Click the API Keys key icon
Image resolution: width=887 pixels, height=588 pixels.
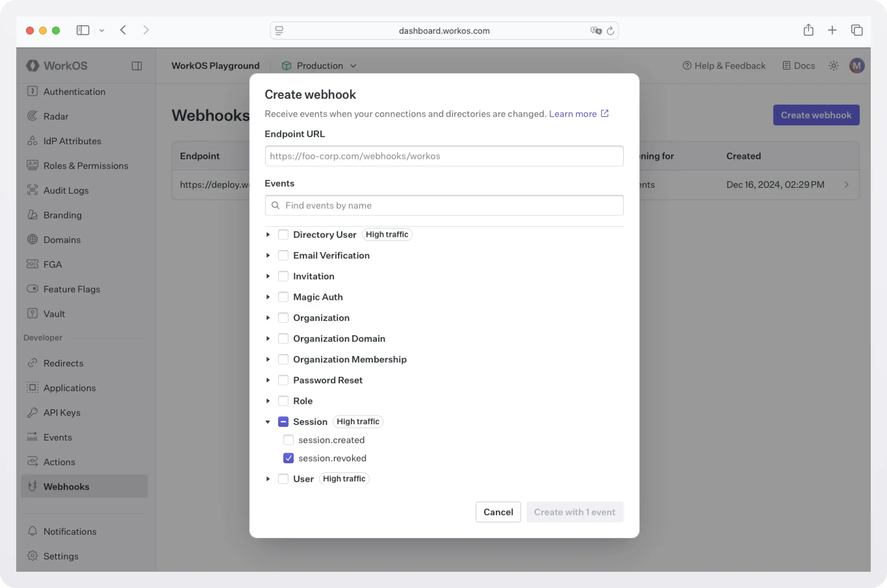(x=32, y=412)
